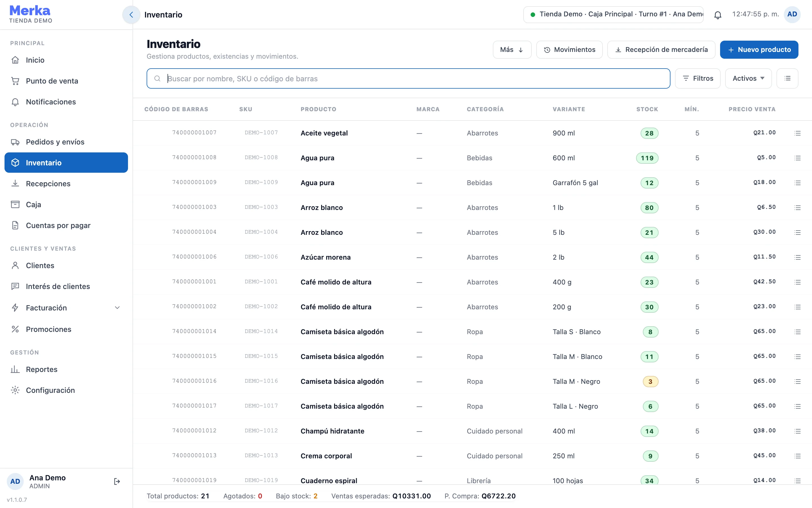Go to Inicio in sidebar

[66, 60]
